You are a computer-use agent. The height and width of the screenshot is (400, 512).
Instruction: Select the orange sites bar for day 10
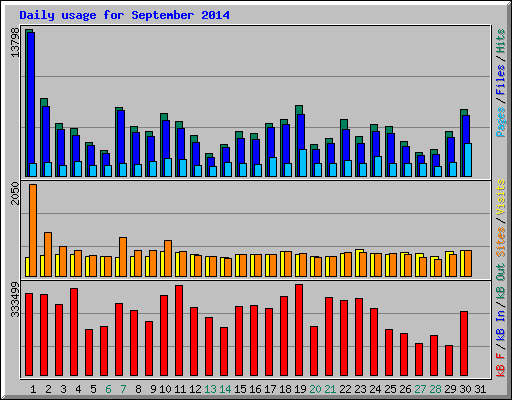168,258
